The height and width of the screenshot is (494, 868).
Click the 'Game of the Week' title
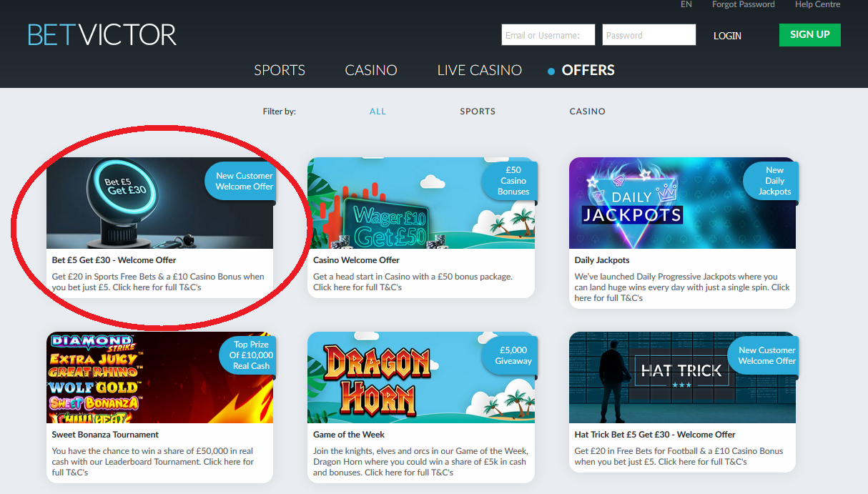[349, 435]
